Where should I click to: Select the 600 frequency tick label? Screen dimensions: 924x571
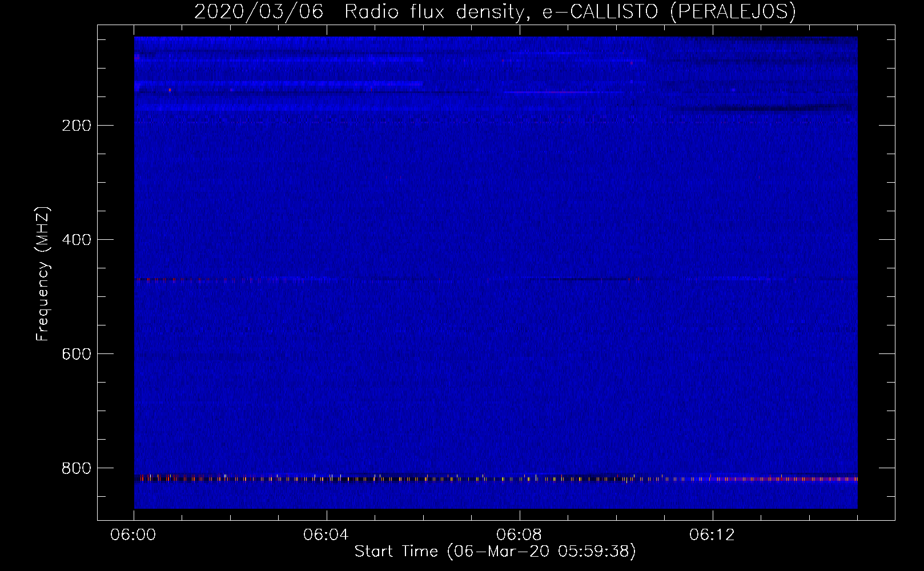pos(76,354)
